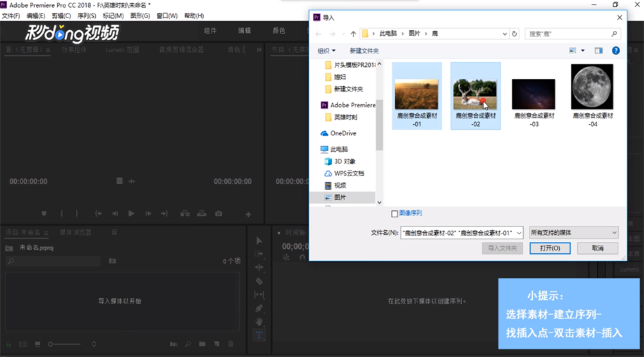The height and width of the screenshot is (357, 644).
Task: Click the search box in import dialog
Action: pos(573,33)
